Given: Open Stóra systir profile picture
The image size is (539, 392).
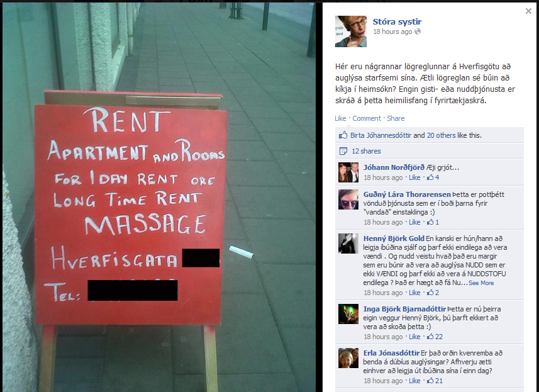Looking at the screenshot, I should click(x=351, y=31).
